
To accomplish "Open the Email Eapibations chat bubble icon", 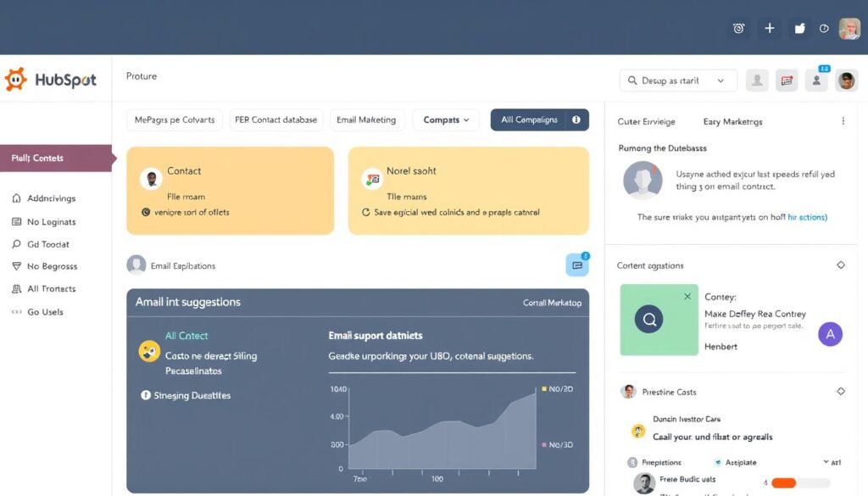I will (577, 264).
